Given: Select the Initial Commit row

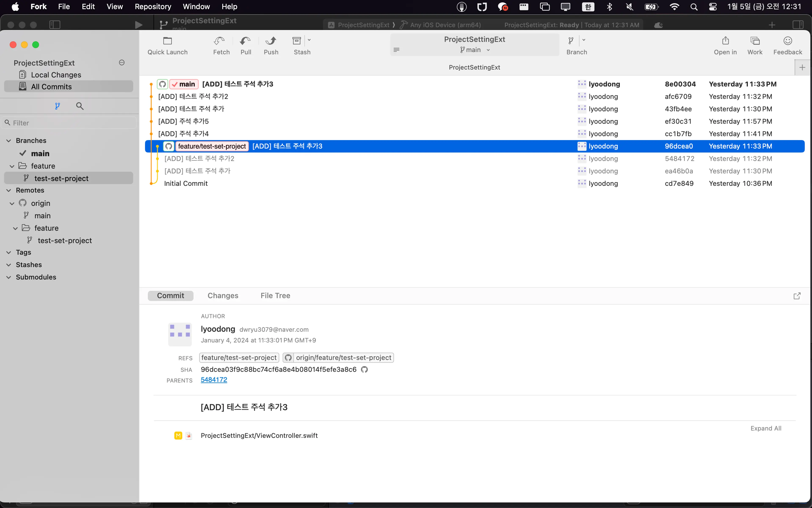Looking at the screenshot, I should (475, 184).
